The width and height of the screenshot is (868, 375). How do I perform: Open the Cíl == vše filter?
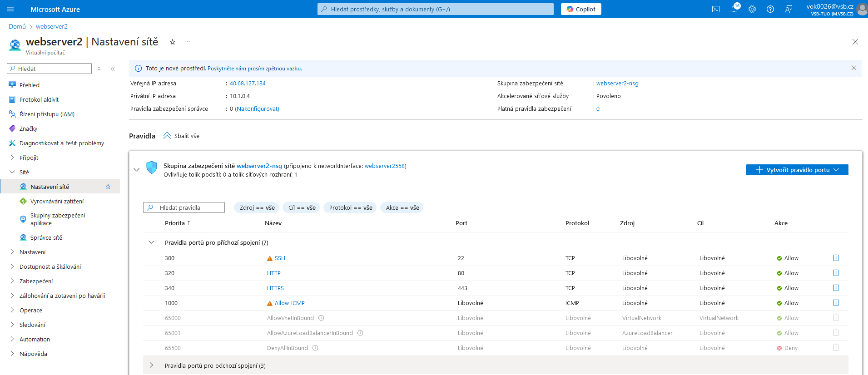click(x=302, y=207)
